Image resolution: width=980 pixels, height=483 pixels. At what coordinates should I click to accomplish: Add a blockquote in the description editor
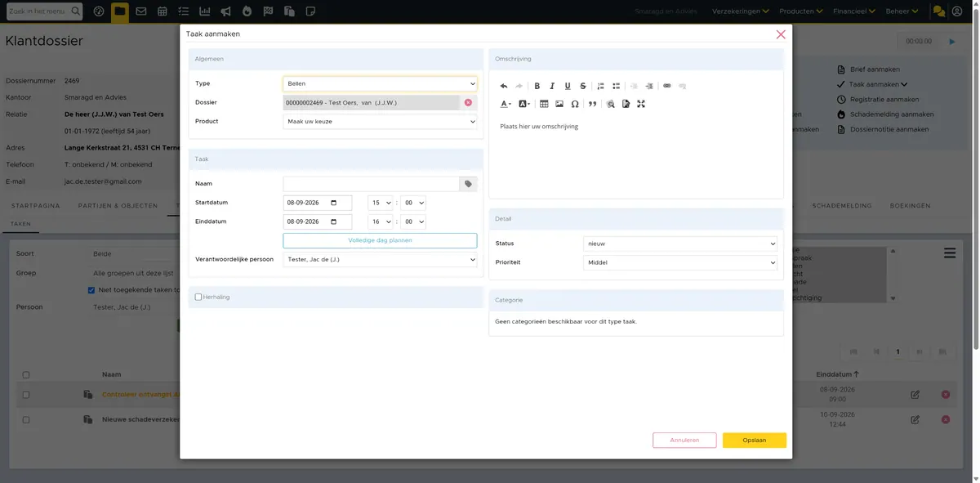(x=592, y=104)
